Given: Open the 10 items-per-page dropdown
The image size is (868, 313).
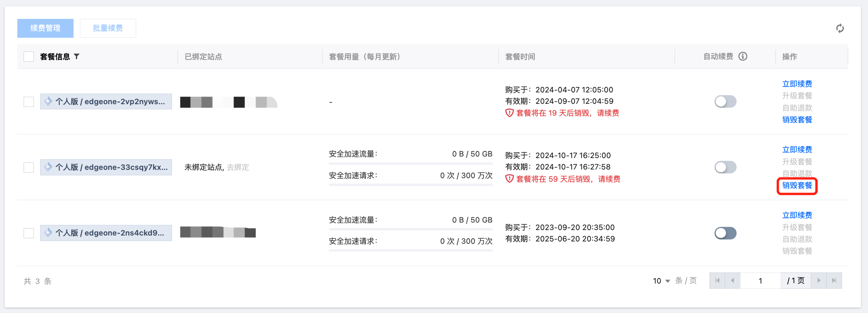Looking at the screenshot, I should [661, 281].
